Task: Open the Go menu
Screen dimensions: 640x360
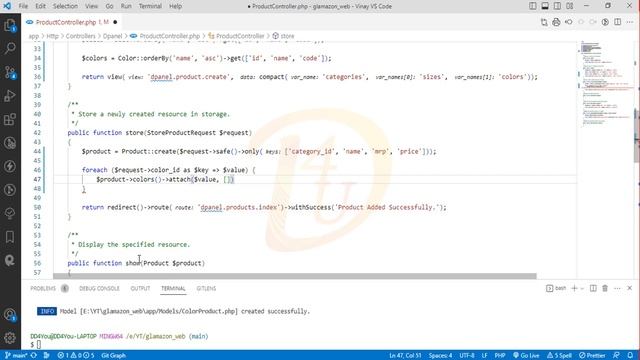Action: [x=109, y=6]
